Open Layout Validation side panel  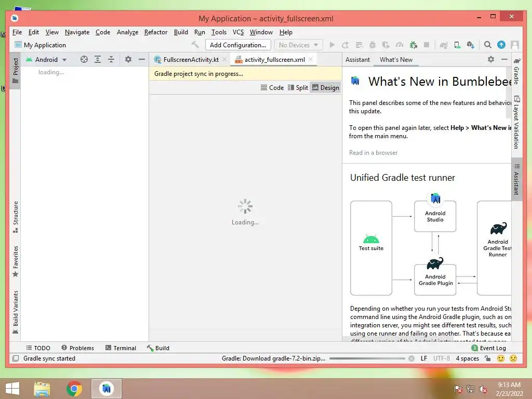point(516,122)
